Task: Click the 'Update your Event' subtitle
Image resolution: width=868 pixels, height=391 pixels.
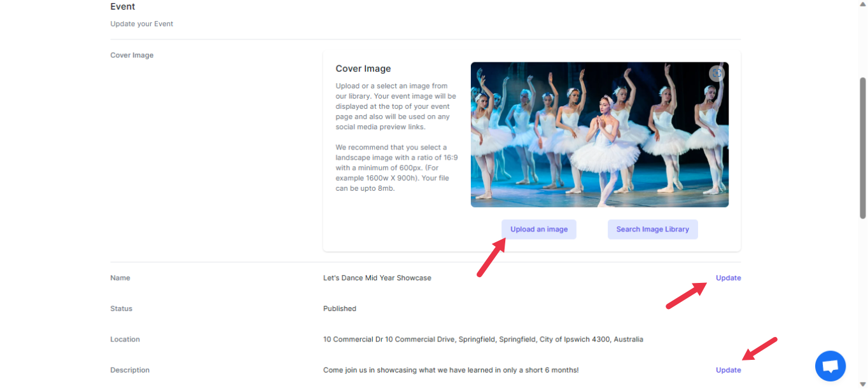Action: (142, 24)
